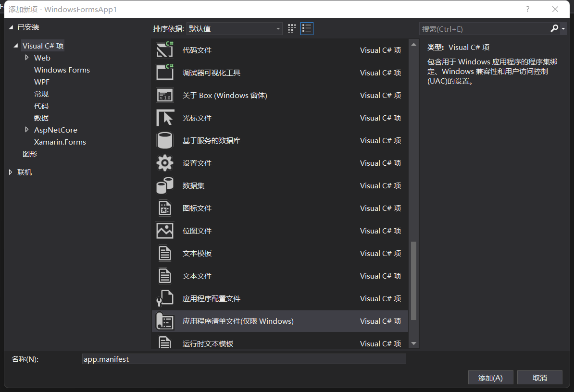This screenshot has width=574, height=392.
Task: Click the search magnifier icon
Action: (x=554, y=28)
